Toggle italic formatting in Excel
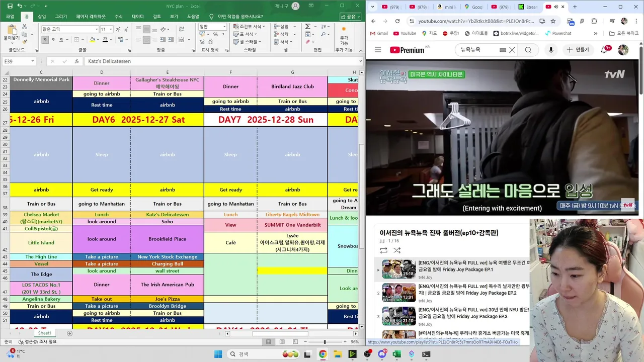This screenshot has width=644, height=362. pos(53,39)
